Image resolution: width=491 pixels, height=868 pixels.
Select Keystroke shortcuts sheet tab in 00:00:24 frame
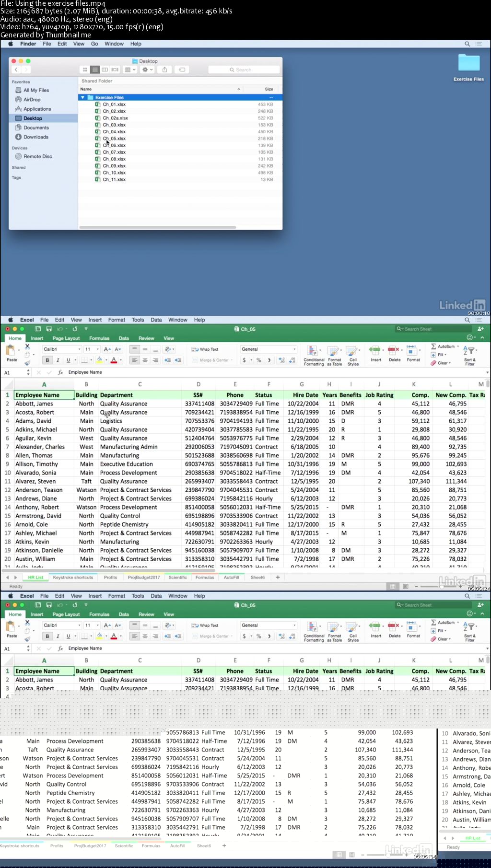73,578
